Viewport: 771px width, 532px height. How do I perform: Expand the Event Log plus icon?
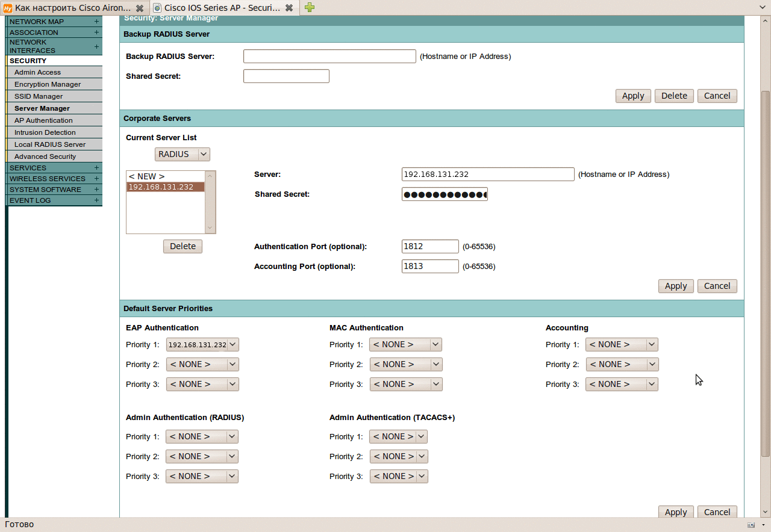[x=96, y=200]
